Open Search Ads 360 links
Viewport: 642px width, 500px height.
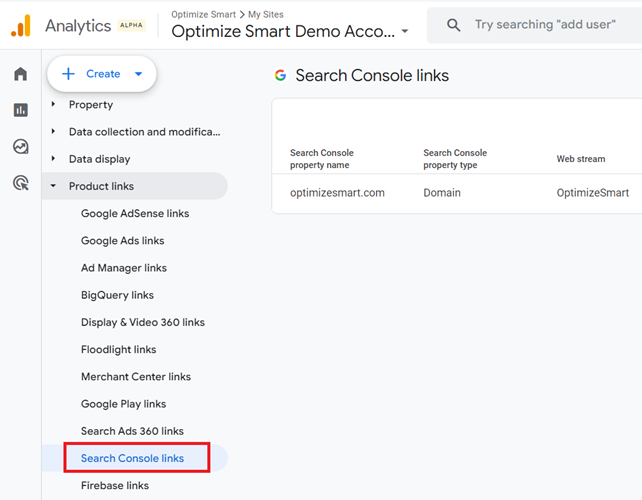tap(132, 431)
